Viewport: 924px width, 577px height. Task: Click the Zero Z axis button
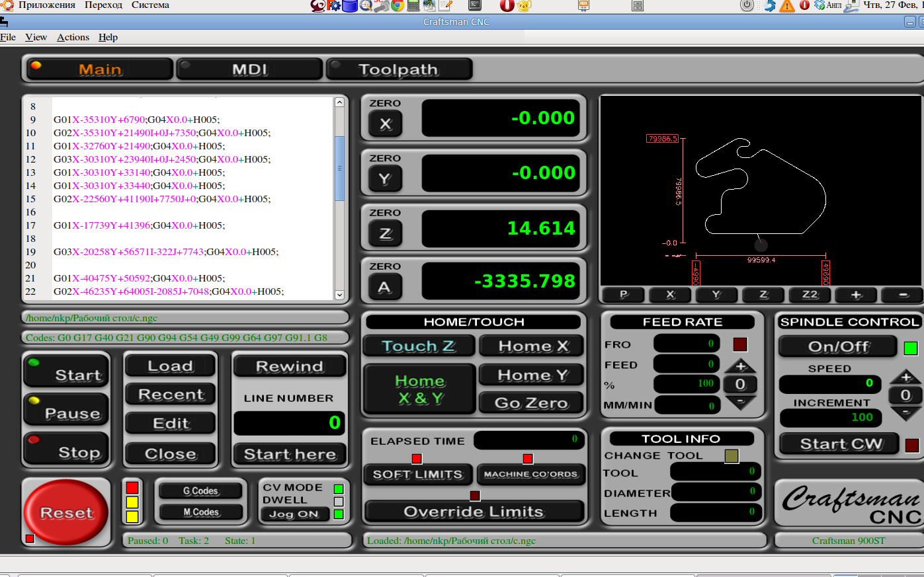[x=385, y=233]
